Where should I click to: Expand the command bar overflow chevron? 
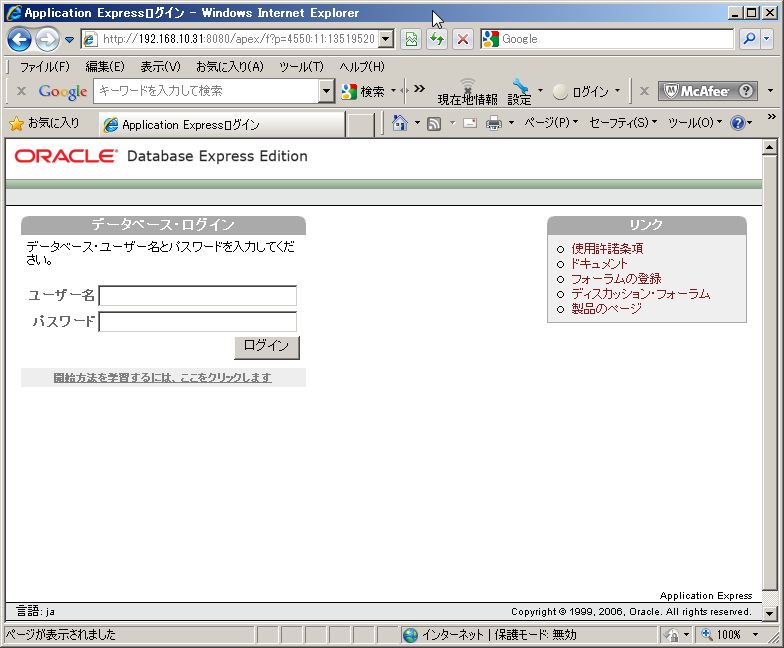pyautogui.click(x=772, y=116)
